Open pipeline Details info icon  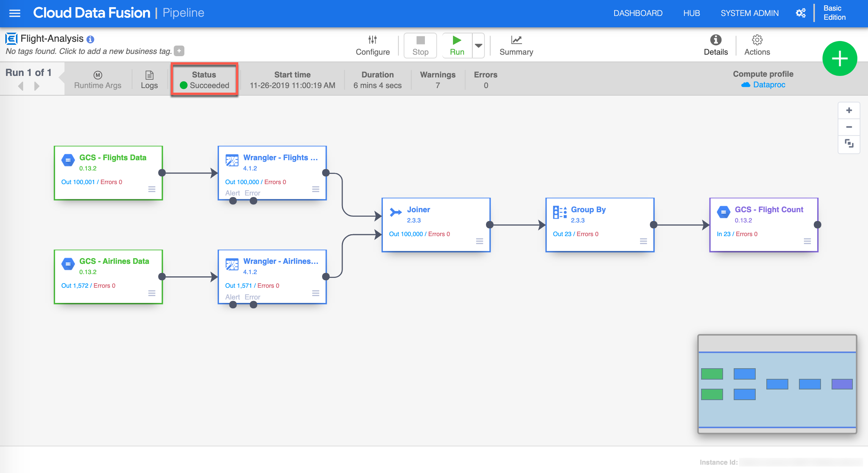pos(715,40)
